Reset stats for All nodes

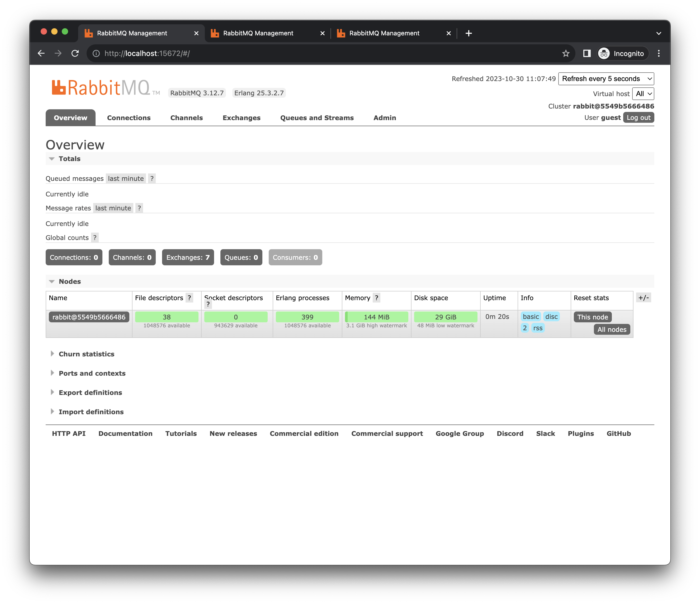tap(612, 329)
